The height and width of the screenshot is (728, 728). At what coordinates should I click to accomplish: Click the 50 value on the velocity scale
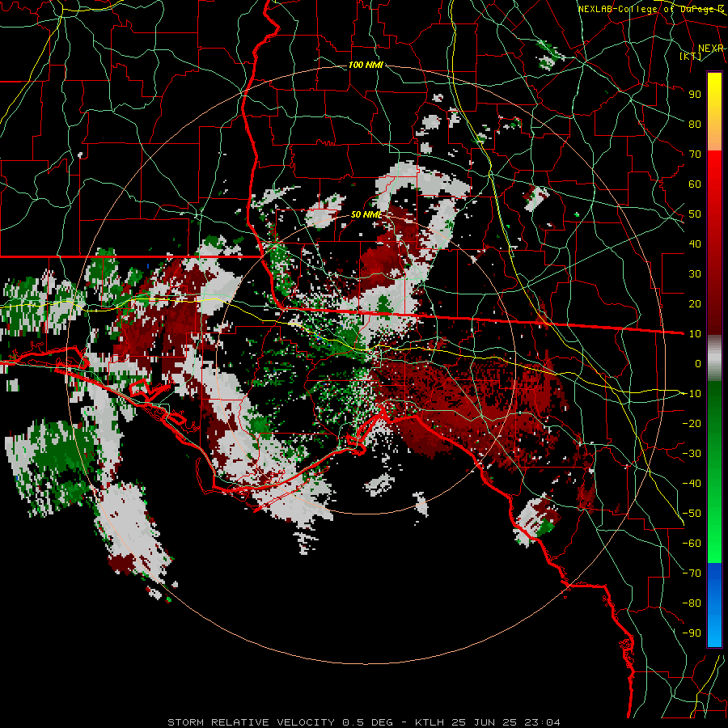pyautogui.click(x=695, y=214)
